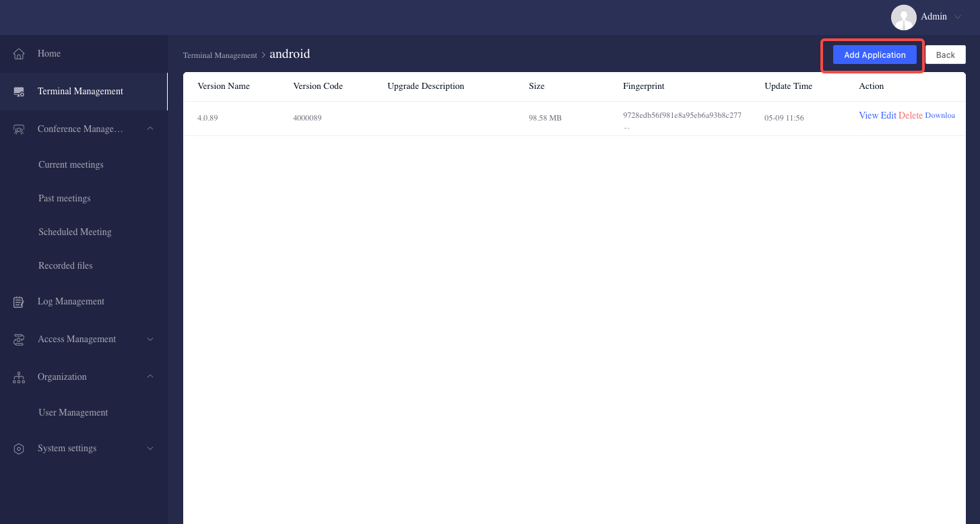
Task: Open the Terminal Management breadcrumb link
Action: pos(220,55)
